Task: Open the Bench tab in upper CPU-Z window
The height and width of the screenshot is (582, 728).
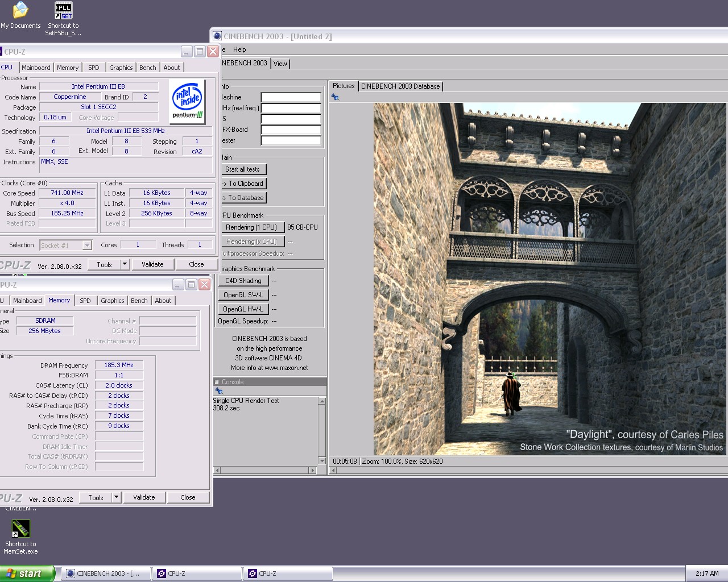Action: pos(148,68)
